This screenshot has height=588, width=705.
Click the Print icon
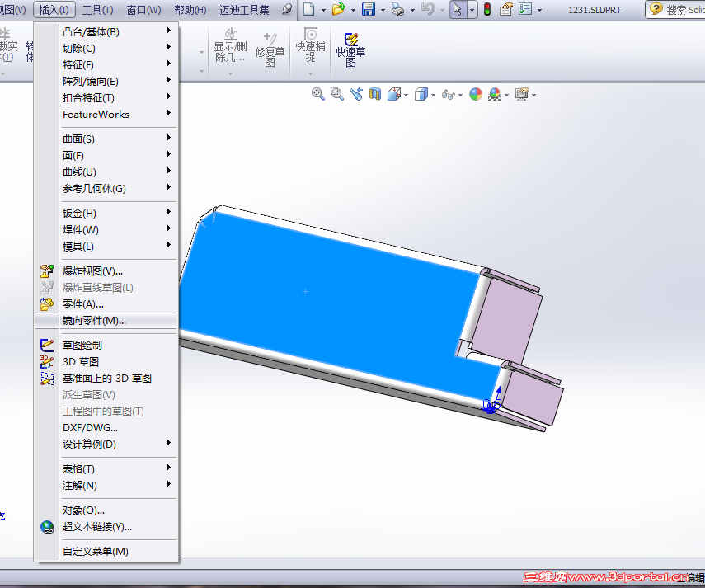tap(398, 9)
